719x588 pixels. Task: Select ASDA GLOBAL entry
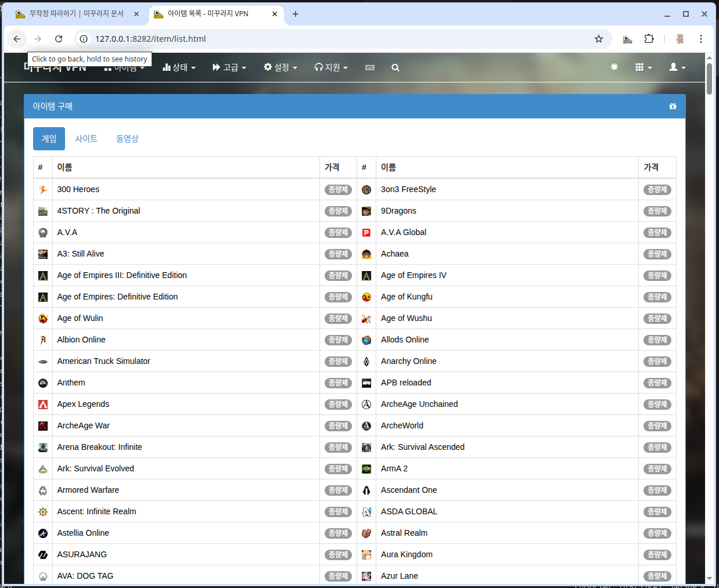tap(409, 511)
